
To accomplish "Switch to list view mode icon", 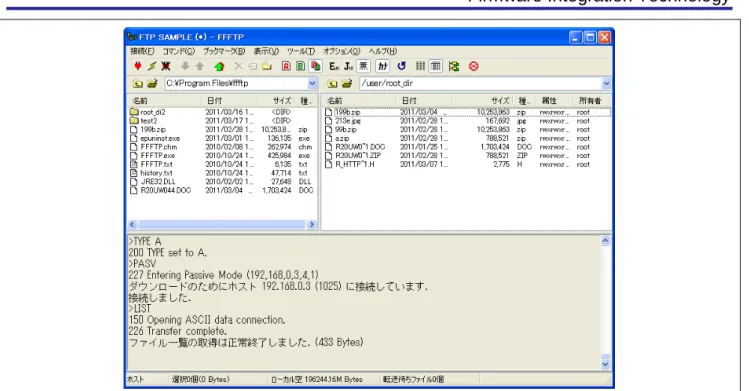I will click(420, 66).
